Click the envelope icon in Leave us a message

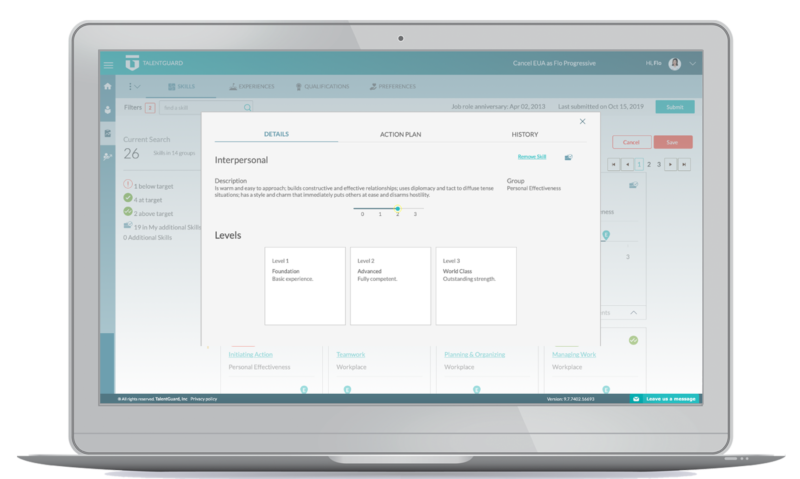[x=636, y=399]
